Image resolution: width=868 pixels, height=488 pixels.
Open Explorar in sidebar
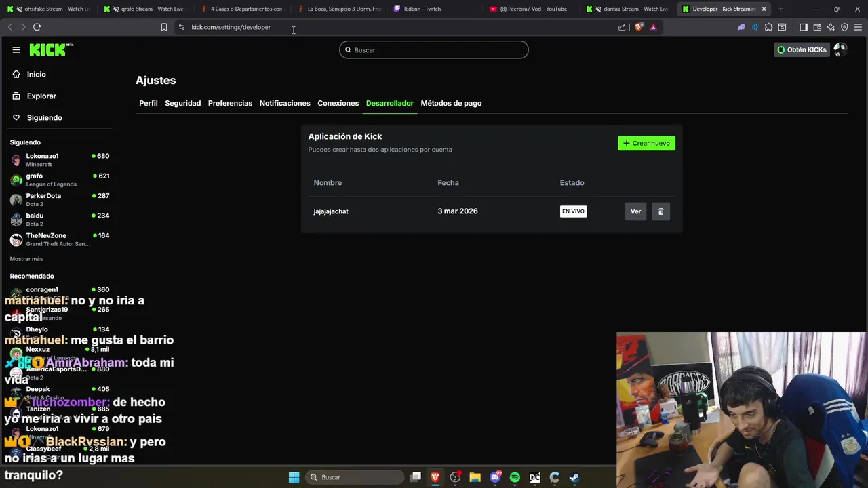point(41,96)
